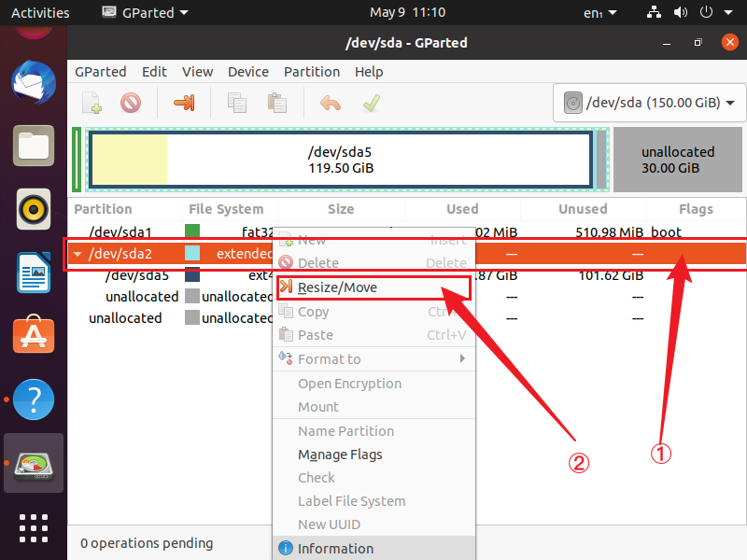Screen dimensions: 747x560
Task: Open the Partition menu
Action: click(x=312, y=72)
